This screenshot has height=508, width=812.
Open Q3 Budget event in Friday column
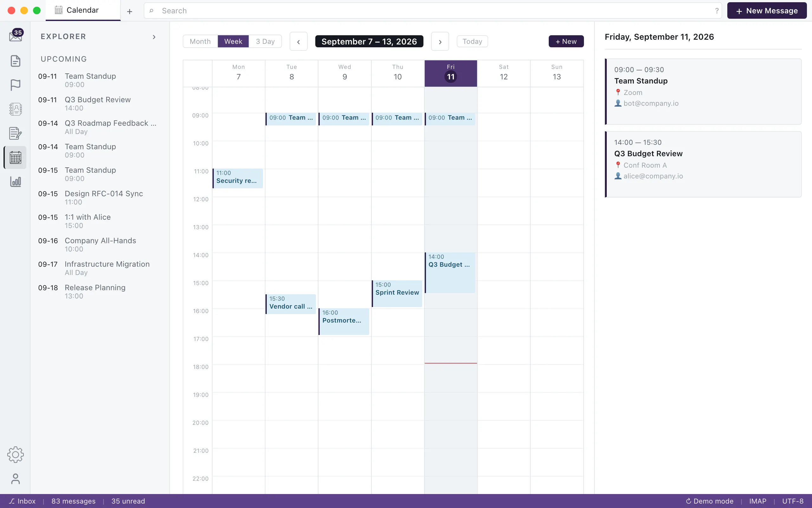coord(450,272)
